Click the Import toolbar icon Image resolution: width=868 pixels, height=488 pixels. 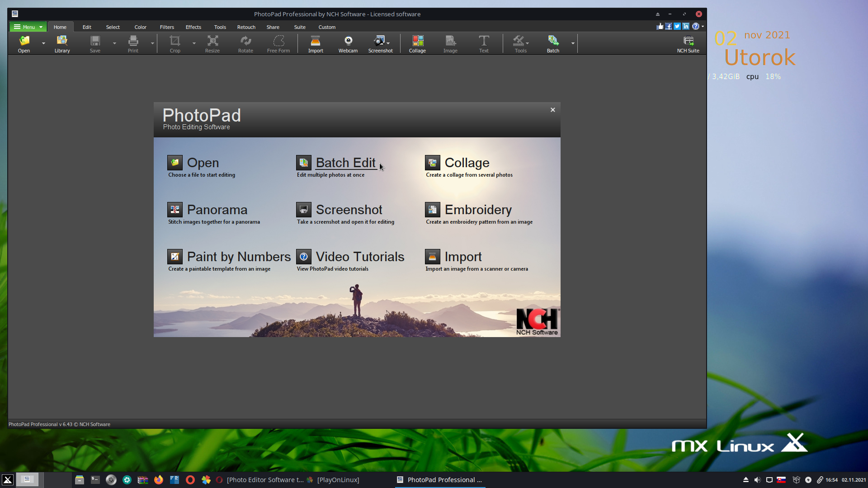tap(316, 44)
